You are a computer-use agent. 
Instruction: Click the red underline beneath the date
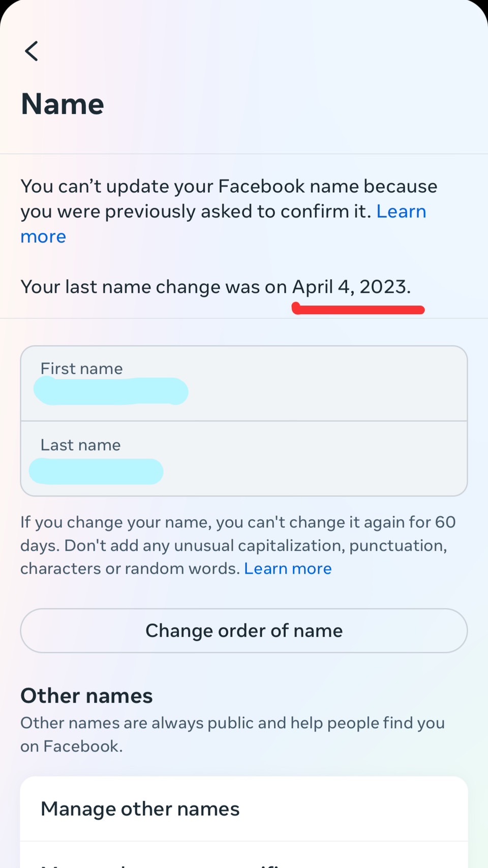(358, 309)
